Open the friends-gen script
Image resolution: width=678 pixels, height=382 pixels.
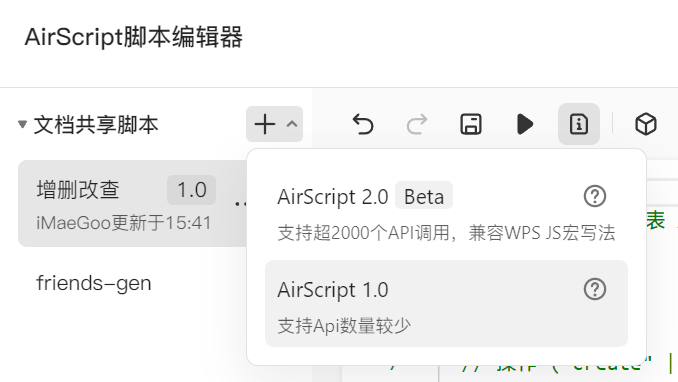point(94,283)
